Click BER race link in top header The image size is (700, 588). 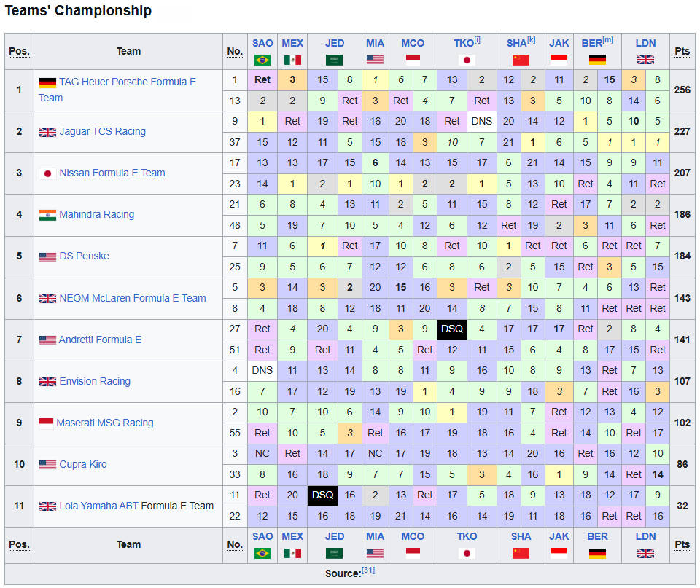tap(591, 43)
